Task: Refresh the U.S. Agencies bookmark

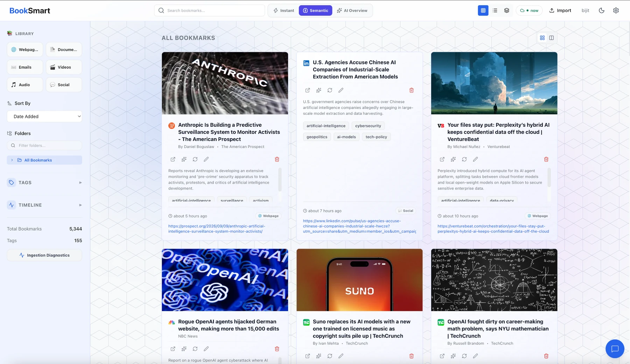Action: pos(330,90)
